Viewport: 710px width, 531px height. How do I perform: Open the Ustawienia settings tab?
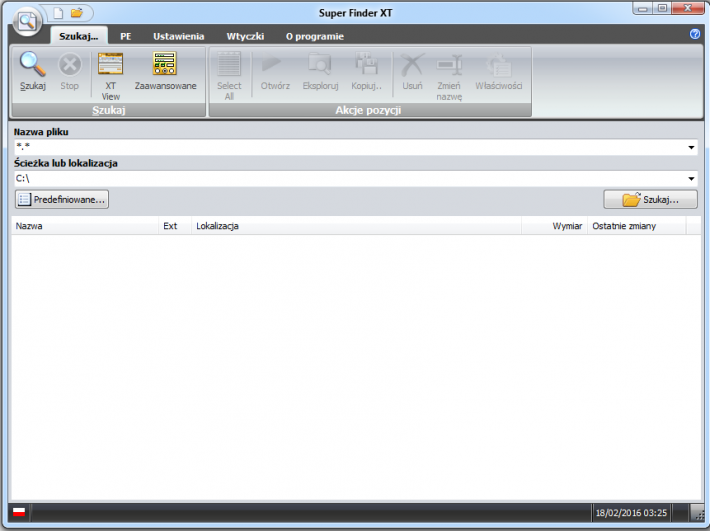tap(178, 36)
